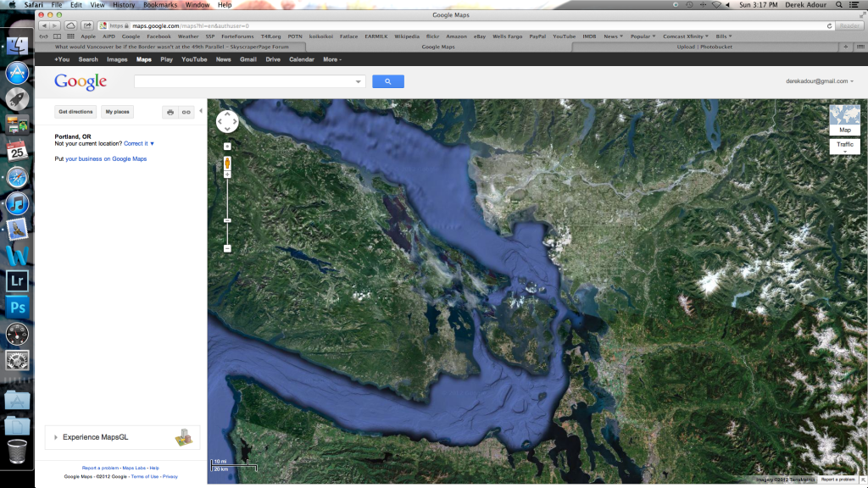Open the 'your business on Google Maps' link
This screenshot has width=868, height=488.
pyautogui.click(x=106, y=158)
